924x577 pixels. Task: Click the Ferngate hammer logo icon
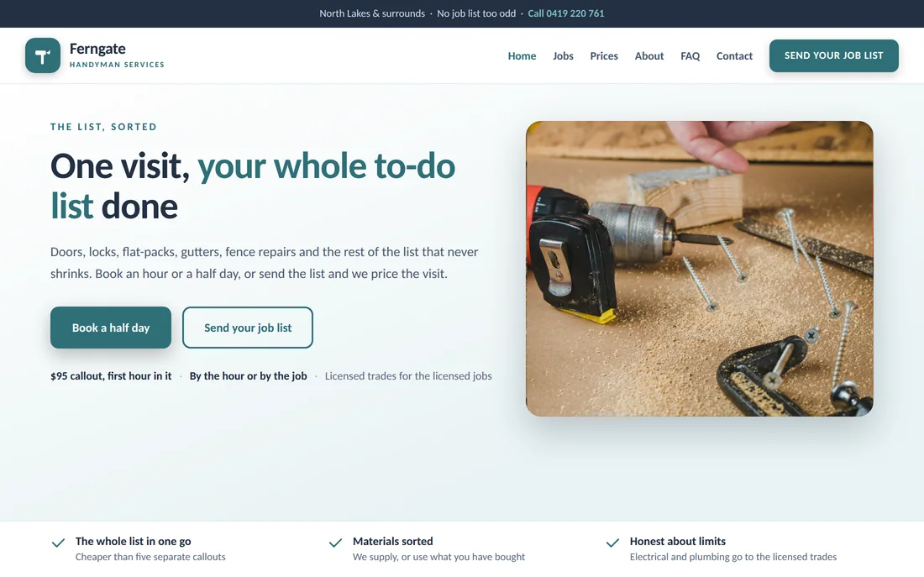click(x=43, y=55)
